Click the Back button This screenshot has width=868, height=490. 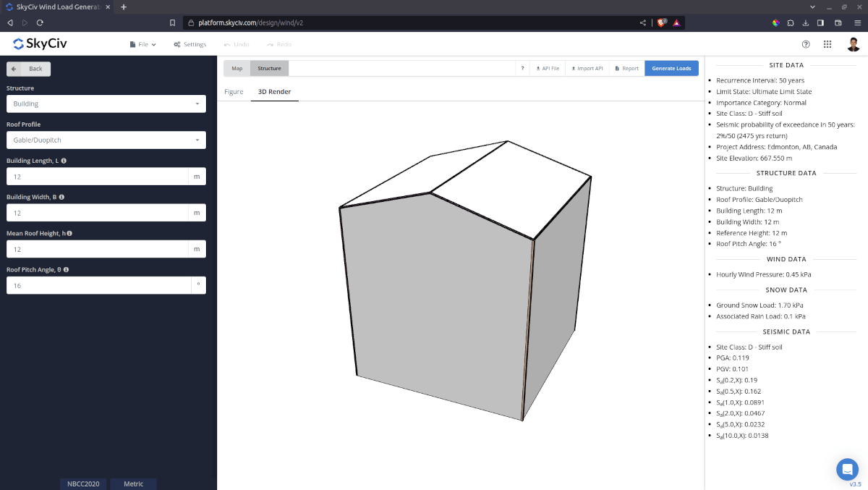pos(28,68)
